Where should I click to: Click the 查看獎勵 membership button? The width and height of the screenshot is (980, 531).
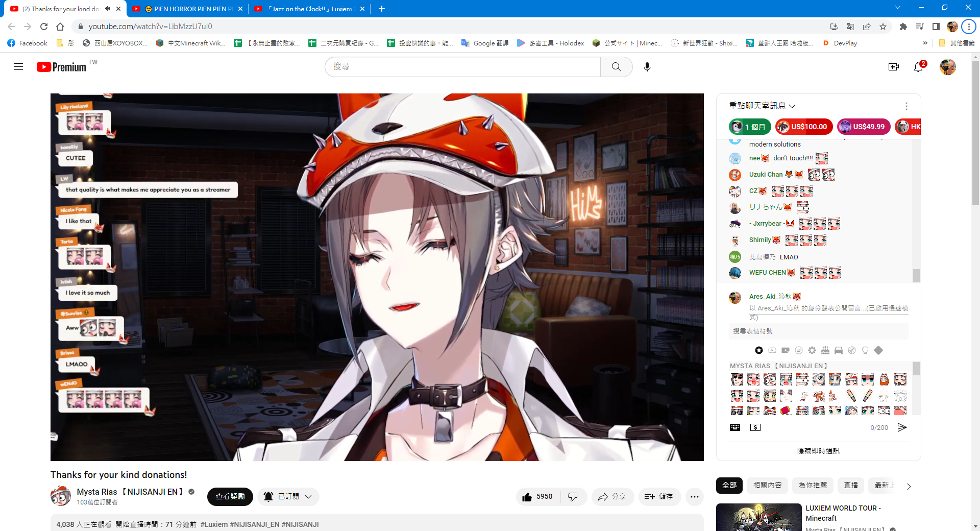pos(230,496)
